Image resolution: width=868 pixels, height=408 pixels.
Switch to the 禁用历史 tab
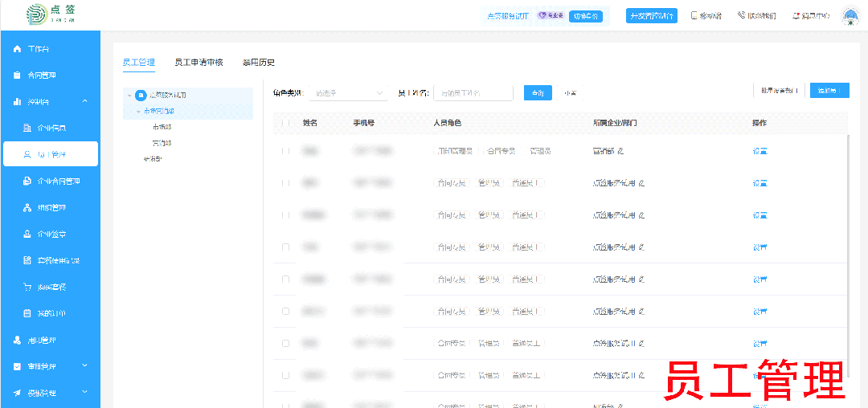click(x=259, y=63)
